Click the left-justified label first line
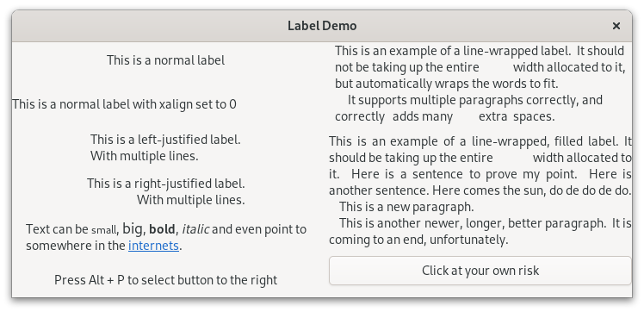 (165, 140)
